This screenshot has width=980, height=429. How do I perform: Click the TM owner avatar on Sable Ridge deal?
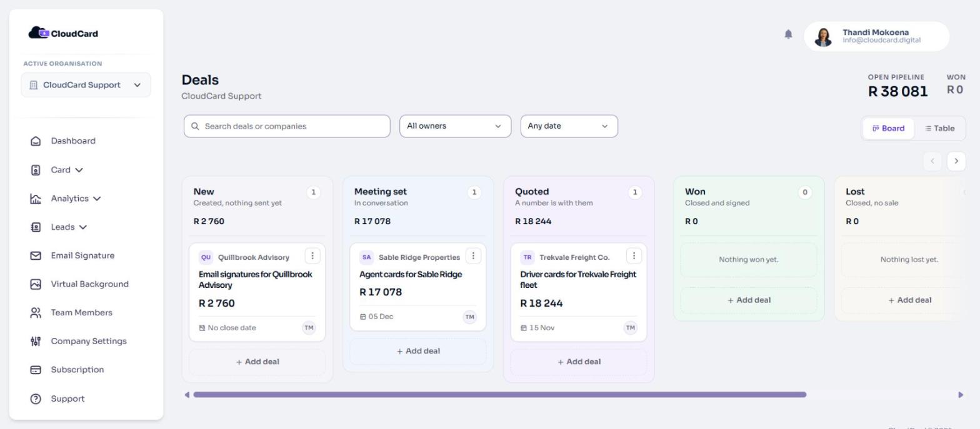469,317
